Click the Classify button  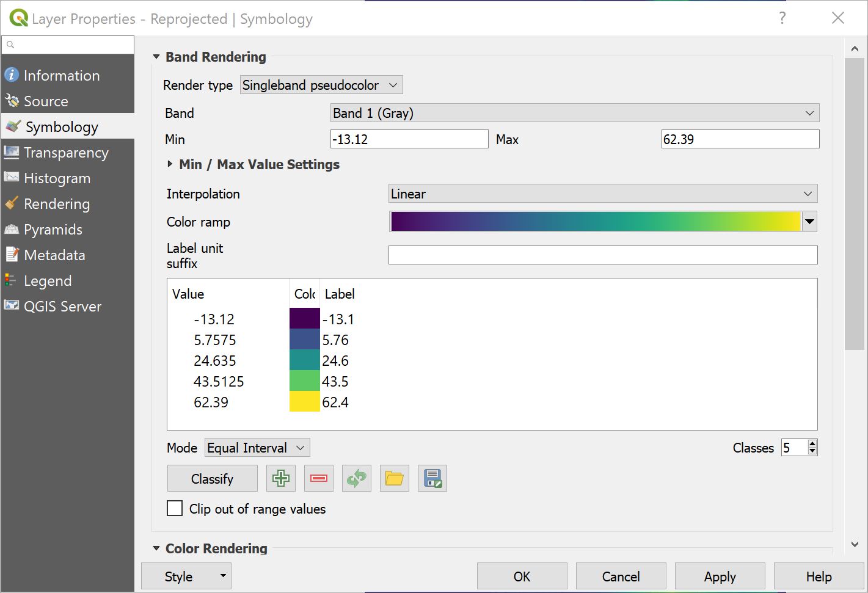pos(212,478)
